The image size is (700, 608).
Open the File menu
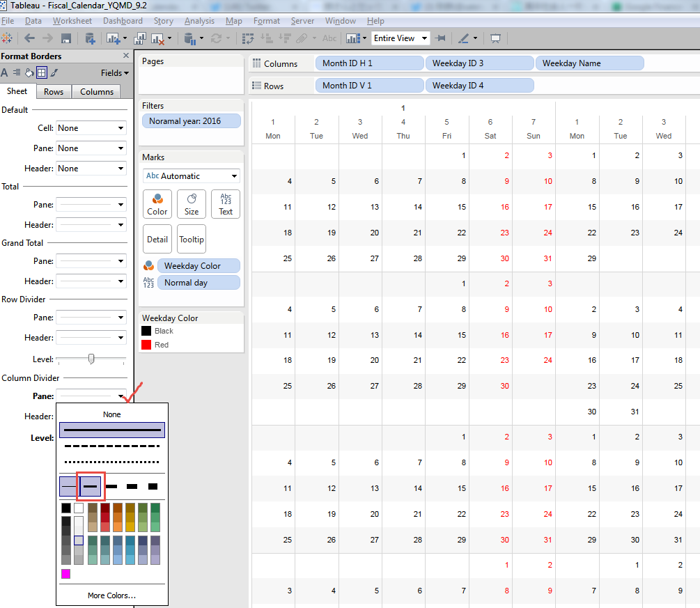coord(8,21)
